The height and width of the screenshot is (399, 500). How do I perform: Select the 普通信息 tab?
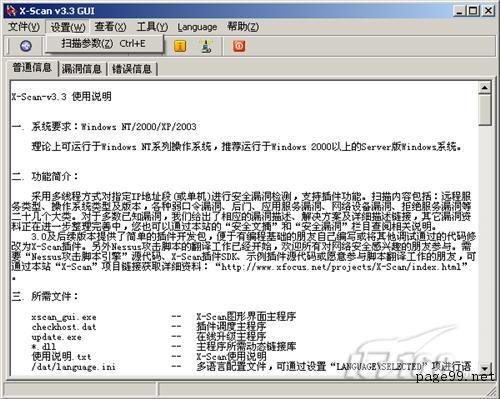pyautogui.click(x=32, y=68)
